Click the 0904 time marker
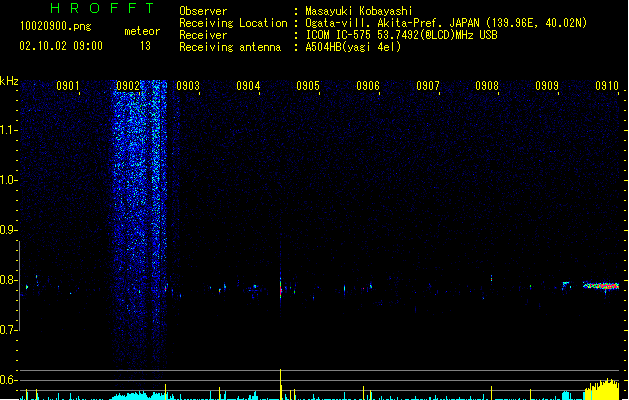This screenshot has width=629, height=400. point(248,86)
